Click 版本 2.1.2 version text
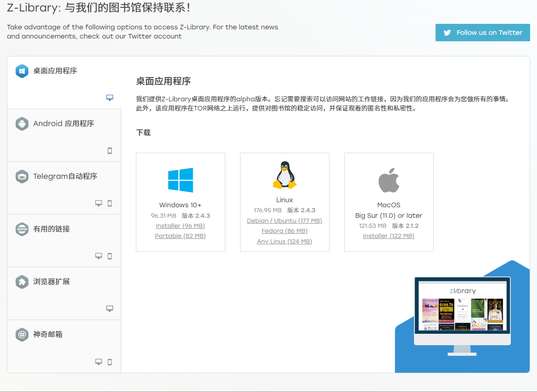The width and height of the screenshot is (537, 392). coord(405,226)
